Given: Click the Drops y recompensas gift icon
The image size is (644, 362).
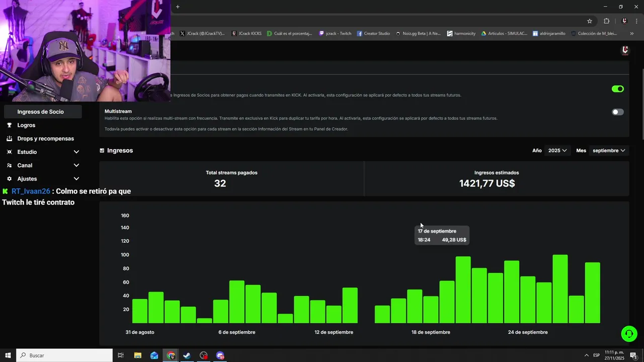Looking at the screenshot, I should pyautogui.click(x=10, y=138).
